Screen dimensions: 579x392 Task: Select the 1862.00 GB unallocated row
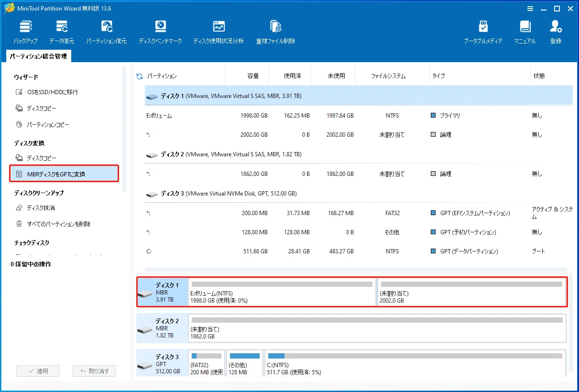tap(359, 174)
